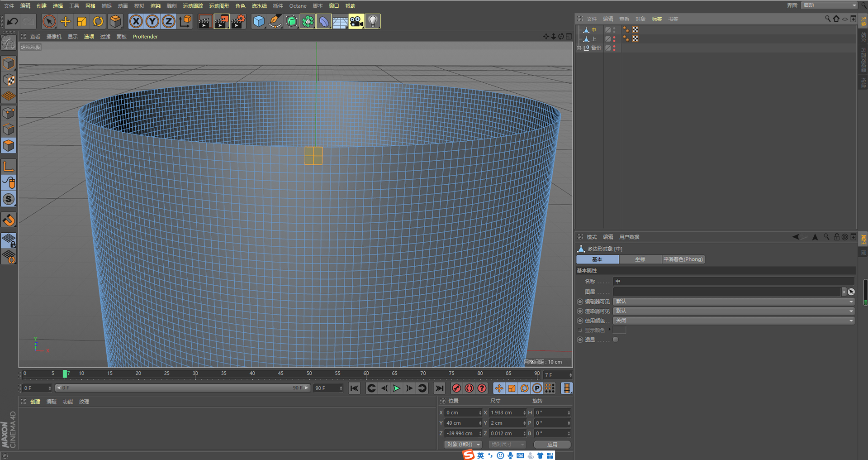Open the 运动图形 menu
The height and width of the screenshot is (460, 868).
point(219,6)
